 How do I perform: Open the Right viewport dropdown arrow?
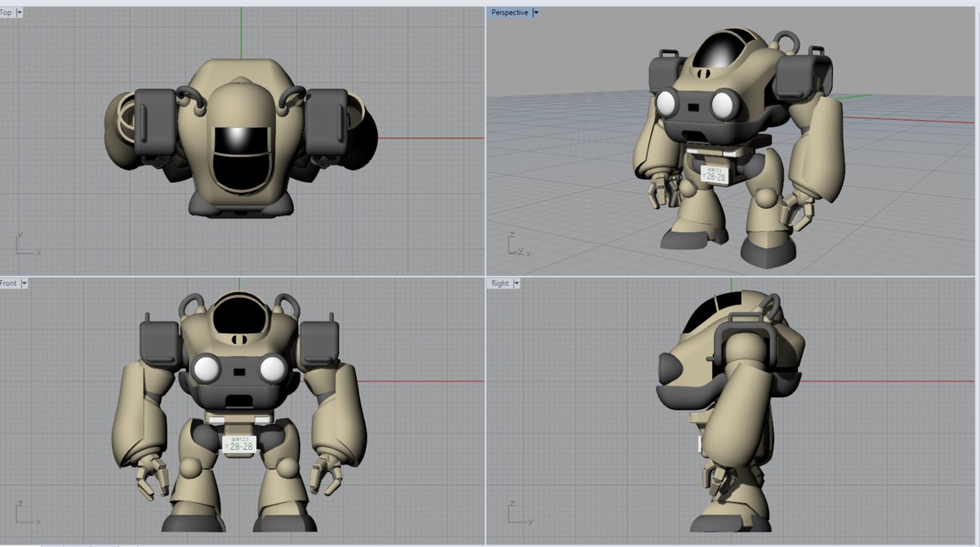(517, 283)
